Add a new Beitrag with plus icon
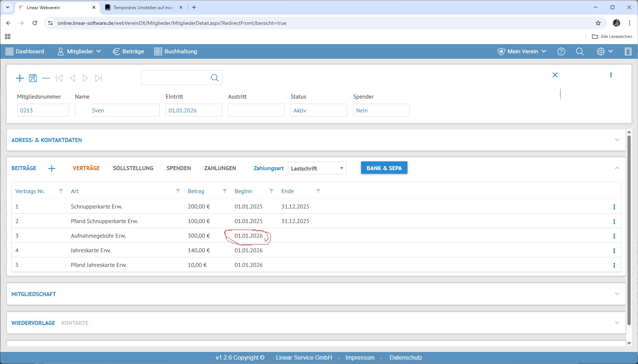 point(52,168)
